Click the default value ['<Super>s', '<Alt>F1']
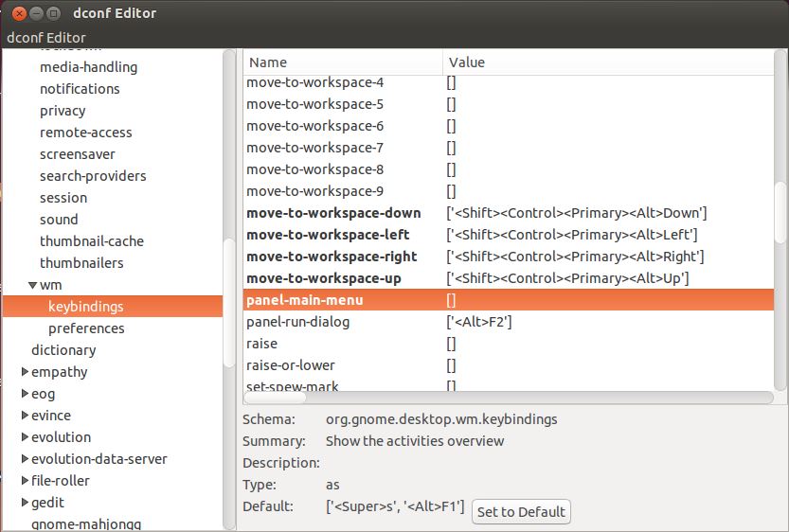789x532 pixels. [x=395, y=505]
